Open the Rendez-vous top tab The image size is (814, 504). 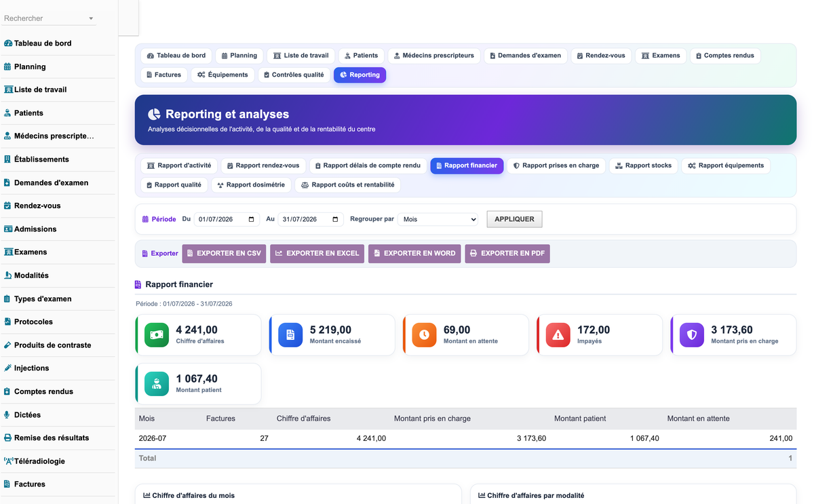click(601, 56)
